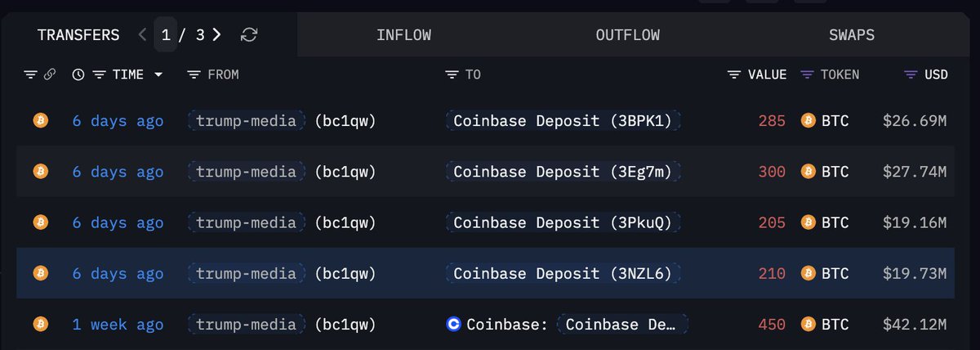980x350 pixels.
Task: Go to previous transfers page
Action: point(142,34)
